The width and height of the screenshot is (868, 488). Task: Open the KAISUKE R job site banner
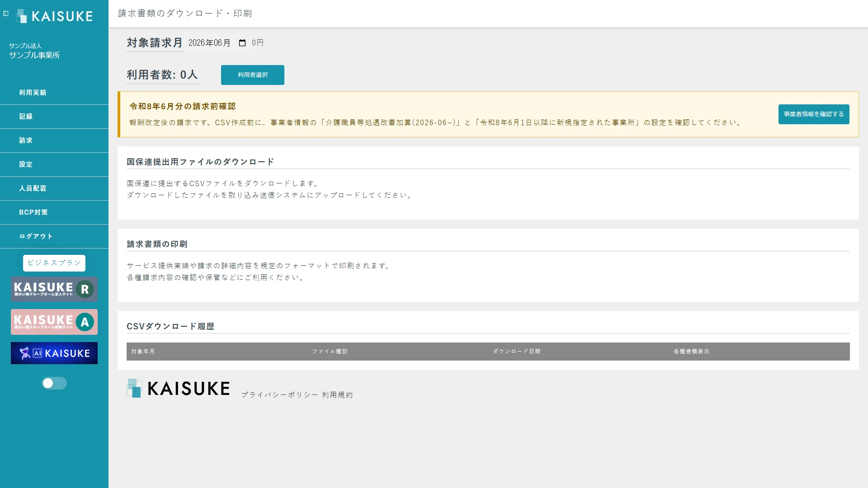(x=54, y=289)
